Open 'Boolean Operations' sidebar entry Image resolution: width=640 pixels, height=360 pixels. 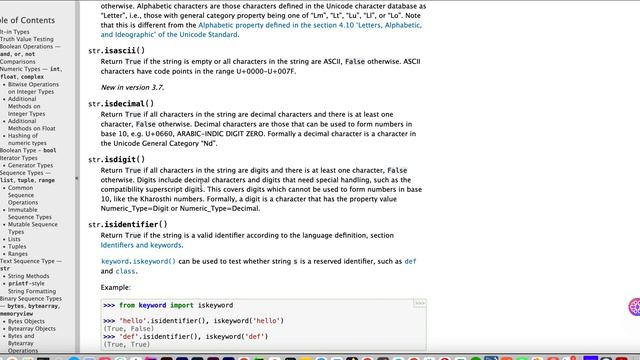[30, 50]
